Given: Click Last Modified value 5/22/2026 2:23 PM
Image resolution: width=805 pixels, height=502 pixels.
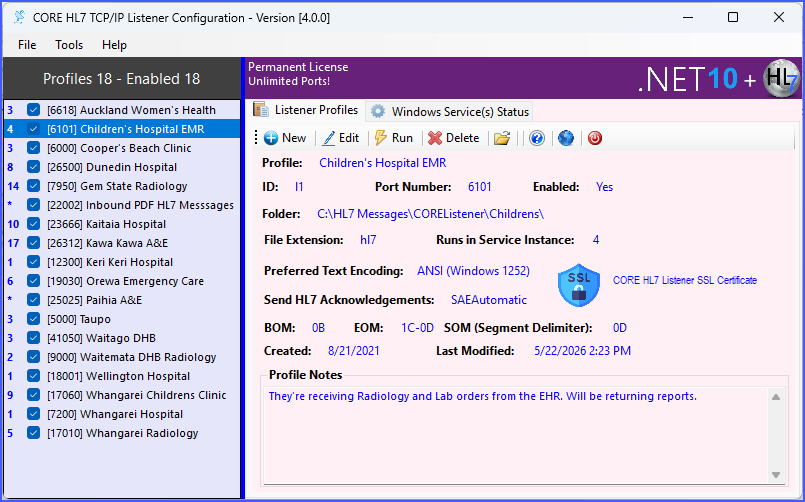Looking at the screenshot, I should (x=582, y=351).
